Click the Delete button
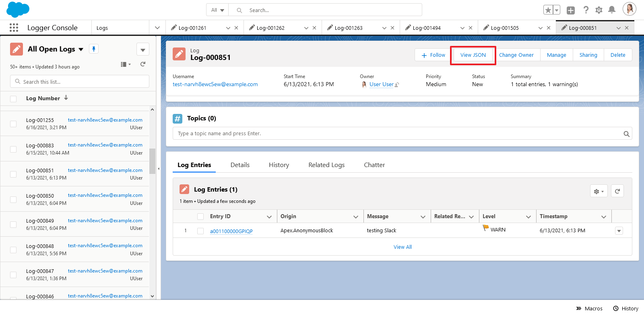 tap(618, 55)
